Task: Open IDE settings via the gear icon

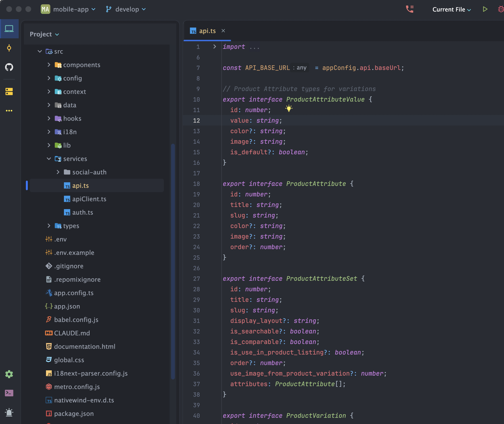Action: click(9, 374)
